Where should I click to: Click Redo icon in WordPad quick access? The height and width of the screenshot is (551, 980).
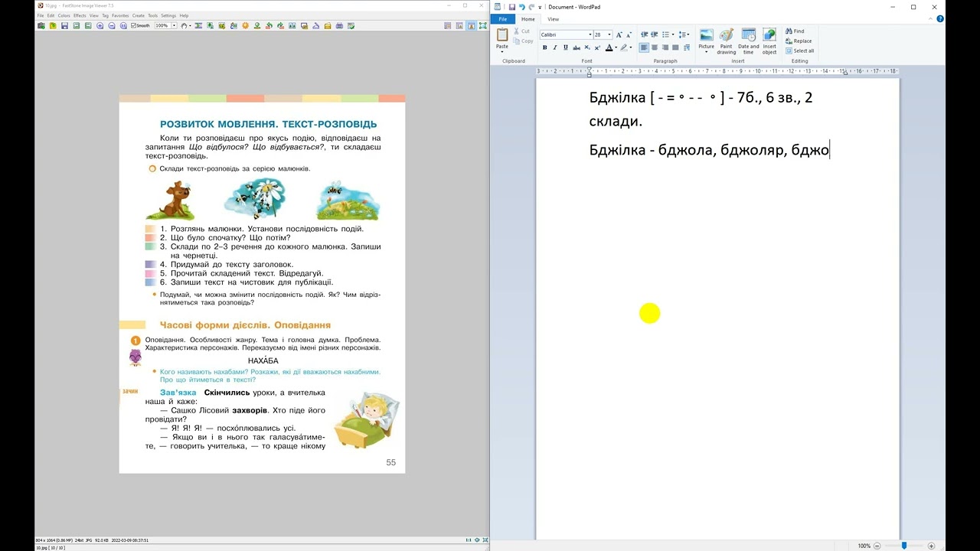[531, 7]
